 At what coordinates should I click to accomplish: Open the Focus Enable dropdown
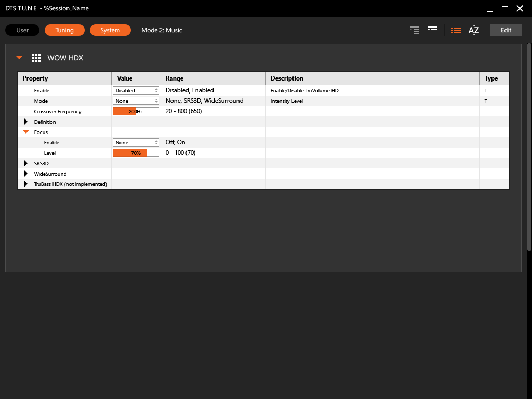[136, 142]
